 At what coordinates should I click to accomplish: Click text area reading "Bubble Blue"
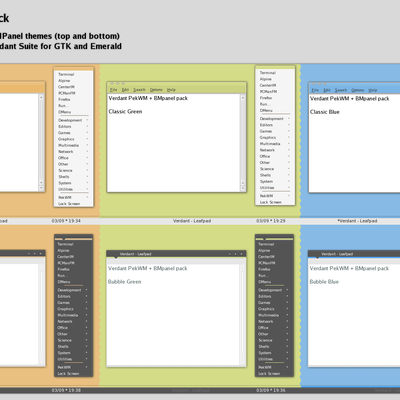point(324,282)
